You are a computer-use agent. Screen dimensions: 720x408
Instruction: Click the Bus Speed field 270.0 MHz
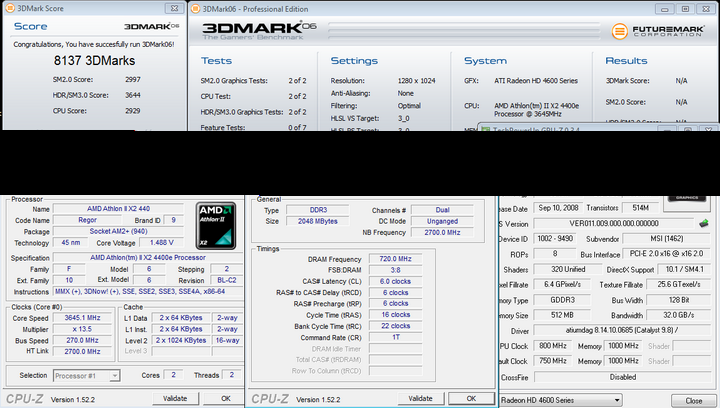pos(82,340)
